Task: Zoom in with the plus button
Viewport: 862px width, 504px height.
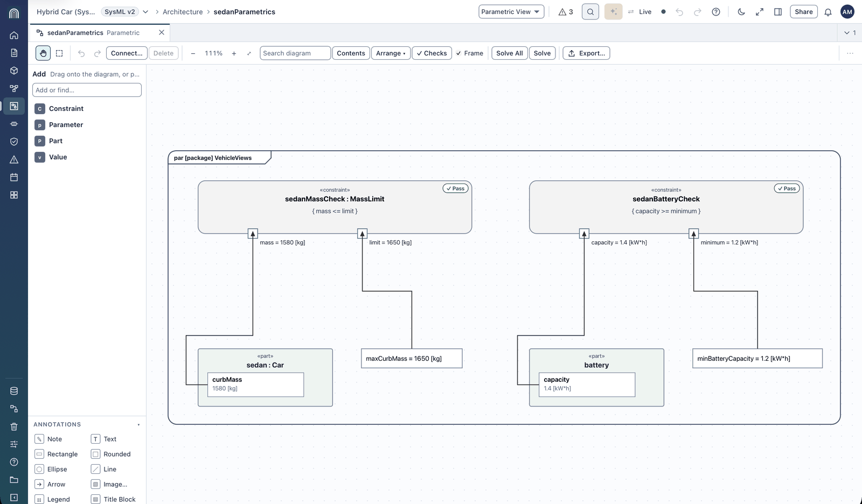Action: point(234,53)
